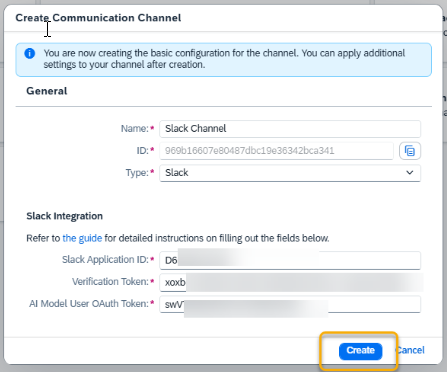Image resolution: width=447 pixels, height=372 pixels.
Task: Click the basic configuration info message text
Action: click(224, 59)
